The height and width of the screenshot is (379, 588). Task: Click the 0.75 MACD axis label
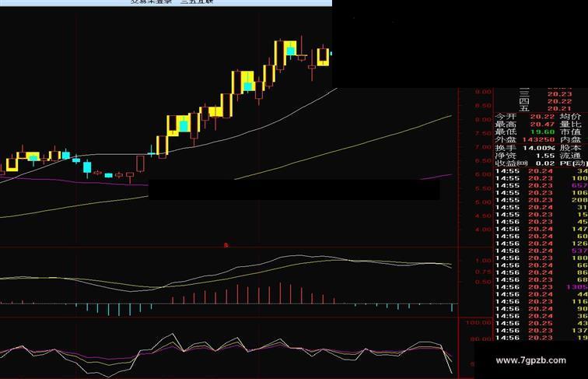tap(484, 272)
